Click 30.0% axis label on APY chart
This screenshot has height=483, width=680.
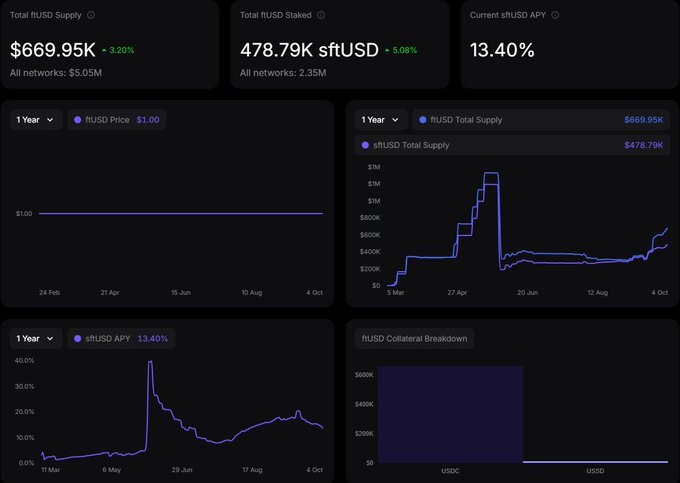coord(24,386)
